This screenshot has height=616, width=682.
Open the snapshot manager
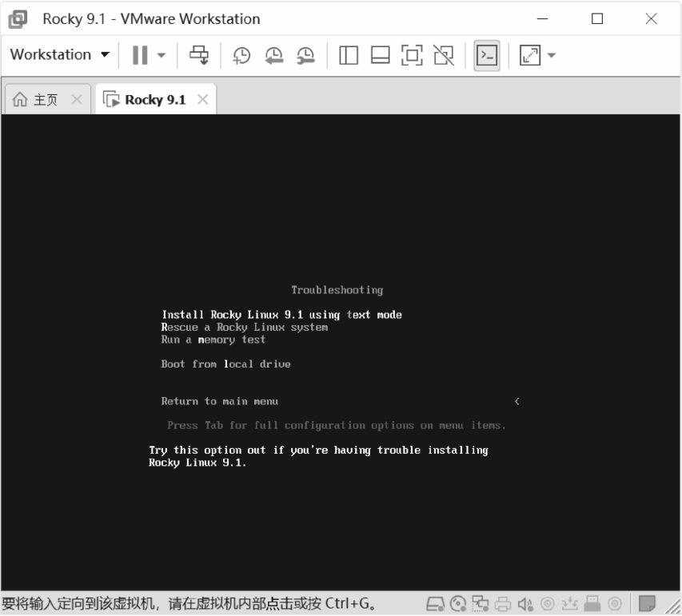pyautogui.click(x=305, y=56)
